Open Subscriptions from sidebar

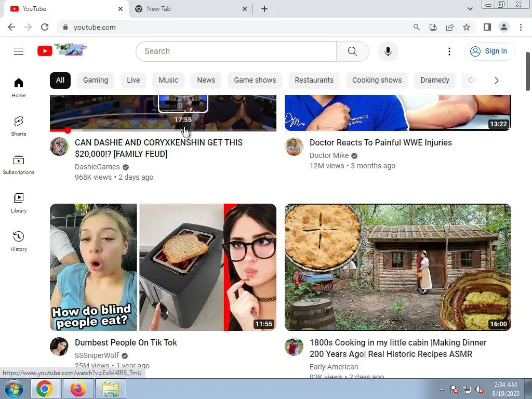[19, 165]
